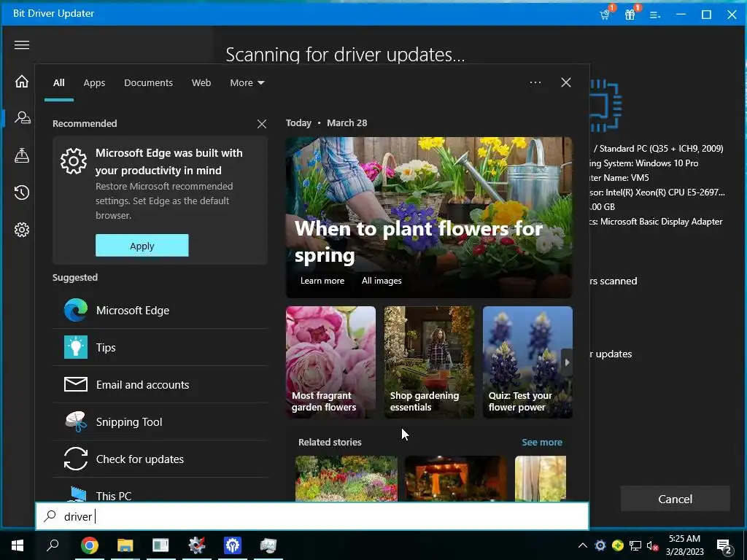The width and height of the screenshot is (747, 560).
Task: Click the gift box icon in title bar
Action: pyautogui.click(x=631, y=15)
